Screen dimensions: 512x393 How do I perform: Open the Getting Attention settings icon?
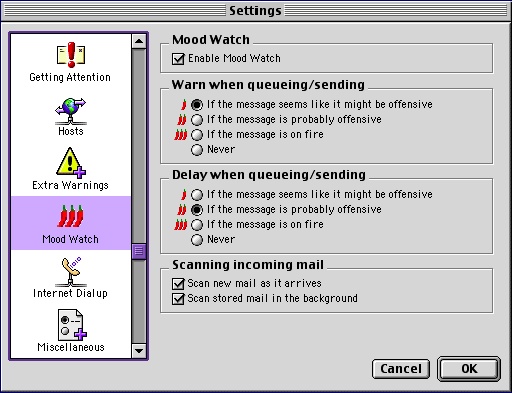click(x=71, y=55)
